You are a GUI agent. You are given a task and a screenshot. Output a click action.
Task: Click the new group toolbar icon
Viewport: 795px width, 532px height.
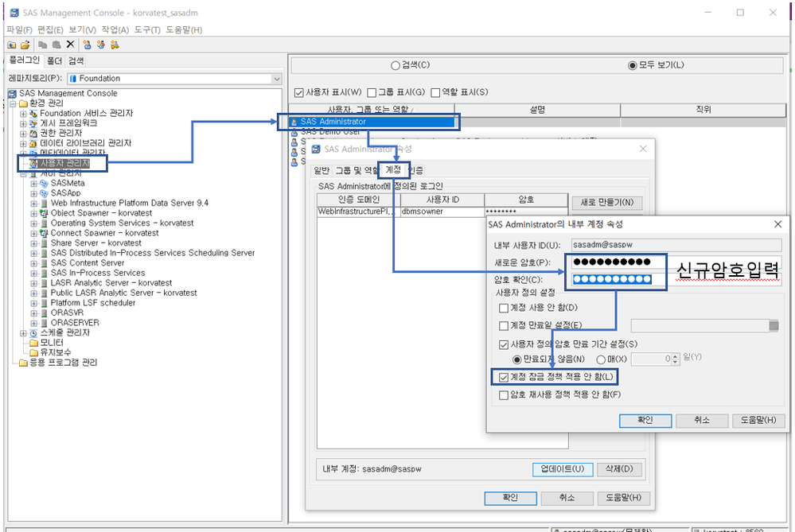click(101, 45)
